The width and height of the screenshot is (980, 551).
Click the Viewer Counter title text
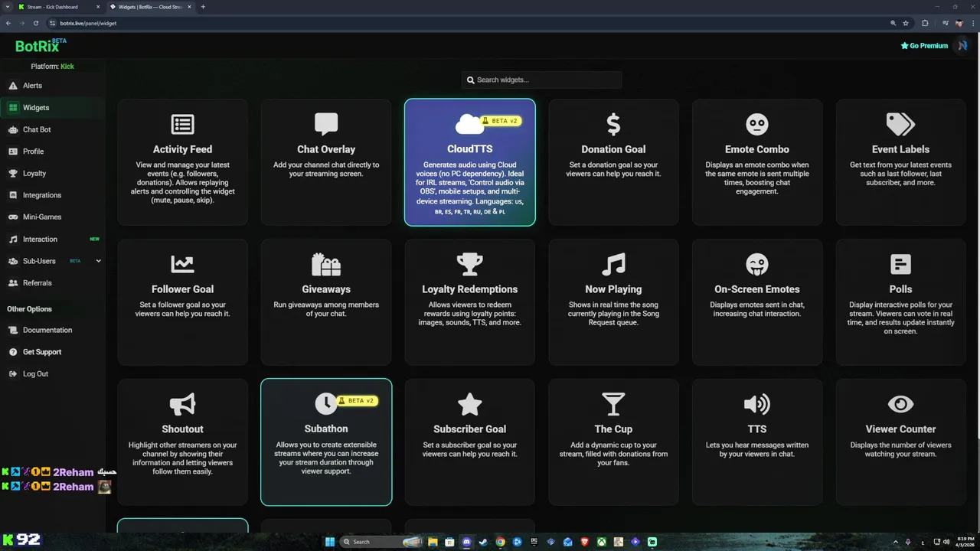pos(900,429)
